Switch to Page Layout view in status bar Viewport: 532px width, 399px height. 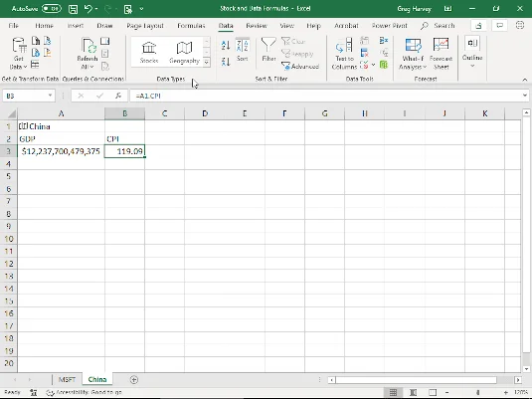(413, 393)
